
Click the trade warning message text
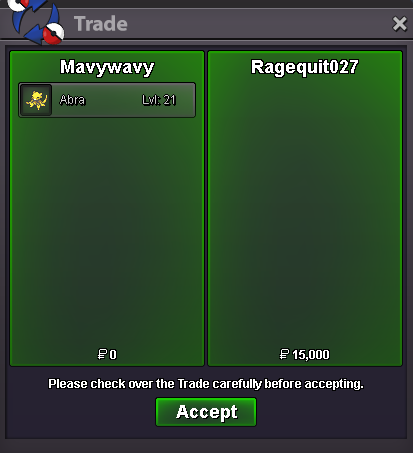[x=206, y=384]
